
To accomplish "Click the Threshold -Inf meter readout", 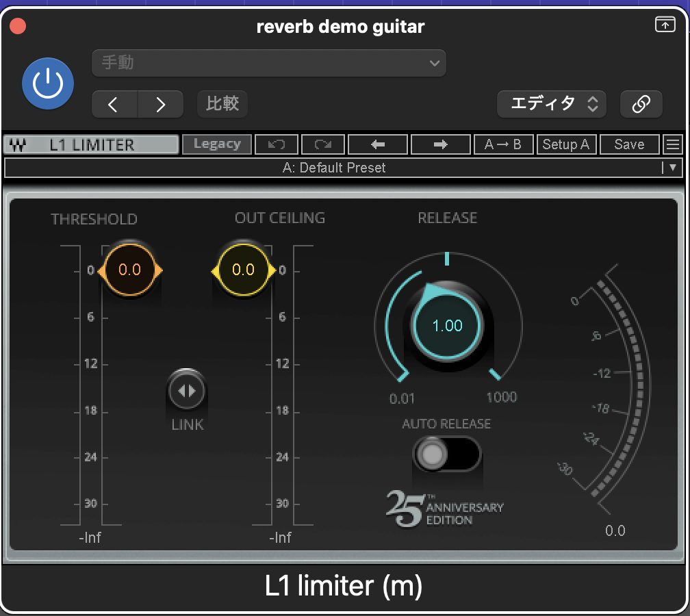I will pos(90,537).
